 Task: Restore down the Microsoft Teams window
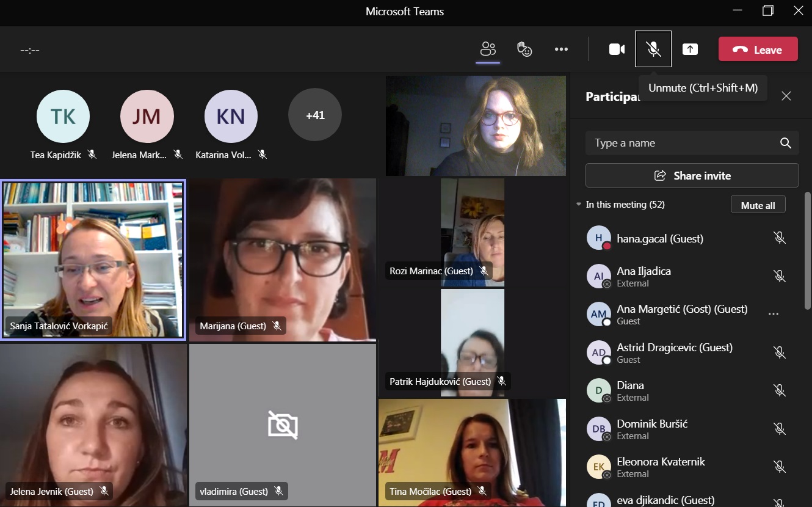768,11
